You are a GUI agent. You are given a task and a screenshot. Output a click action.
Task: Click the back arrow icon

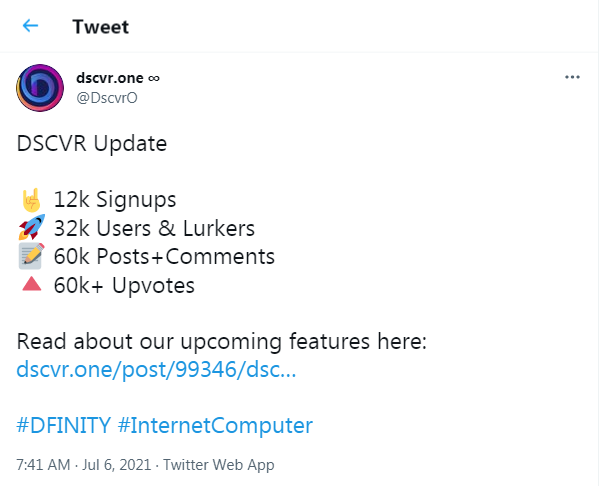pyautogui.click(x=31, y=26)
